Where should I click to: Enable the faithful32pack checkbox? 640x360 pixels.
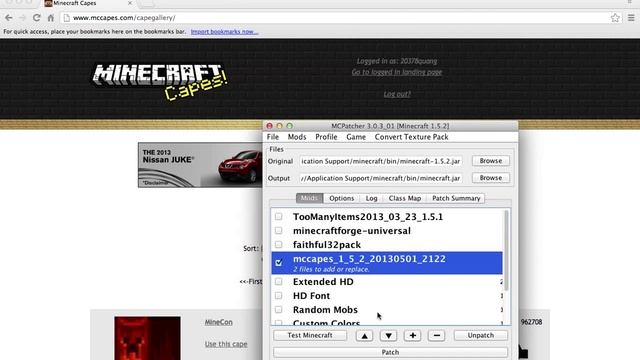(x=278, y=244)
